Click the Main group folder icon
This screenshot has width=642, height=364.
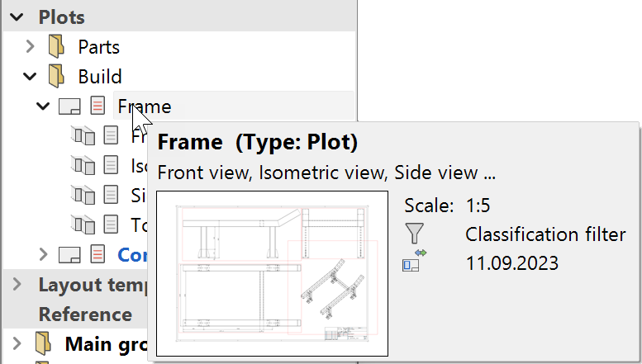[x=43, y=343]
